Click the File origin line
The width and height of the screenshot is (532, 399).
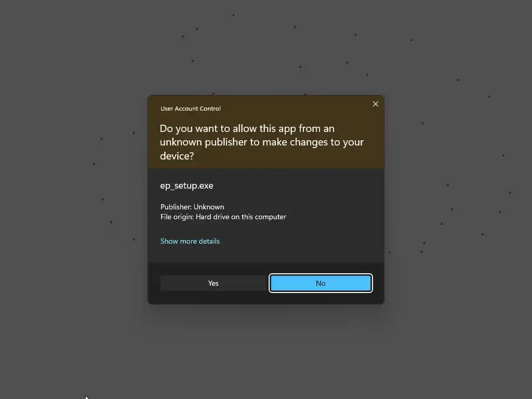[223, 217]
